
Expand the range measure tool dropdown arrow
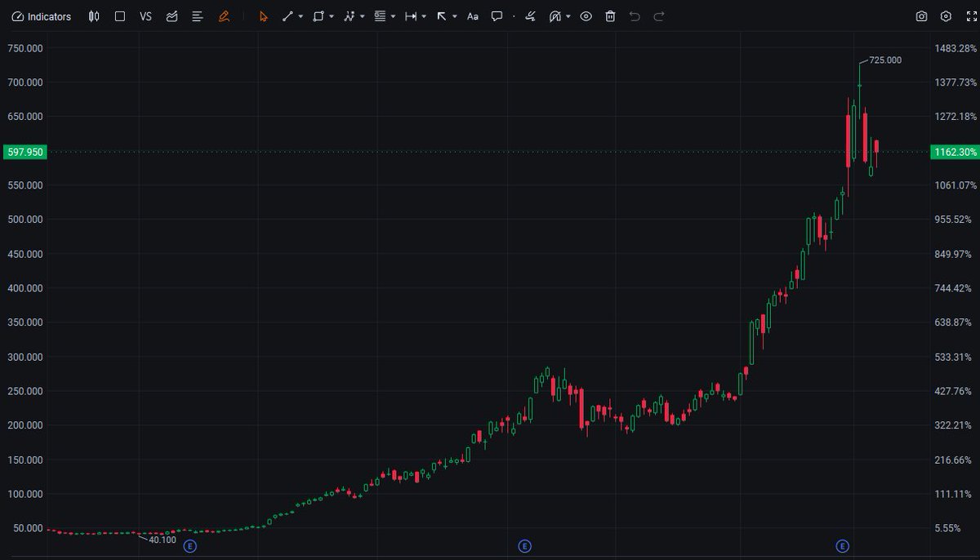pos(424,16)
